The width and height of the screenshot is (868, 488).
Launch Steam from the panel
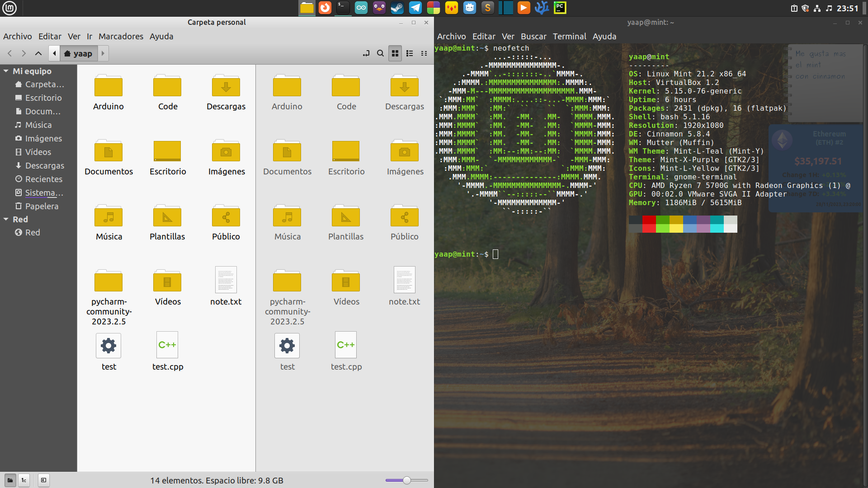397,8
